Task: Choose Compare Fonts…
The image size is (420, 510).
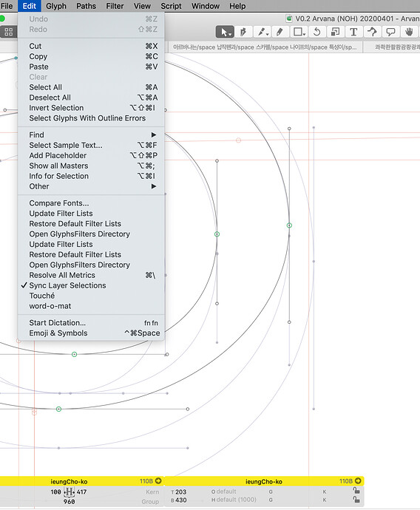Action: 91,203
